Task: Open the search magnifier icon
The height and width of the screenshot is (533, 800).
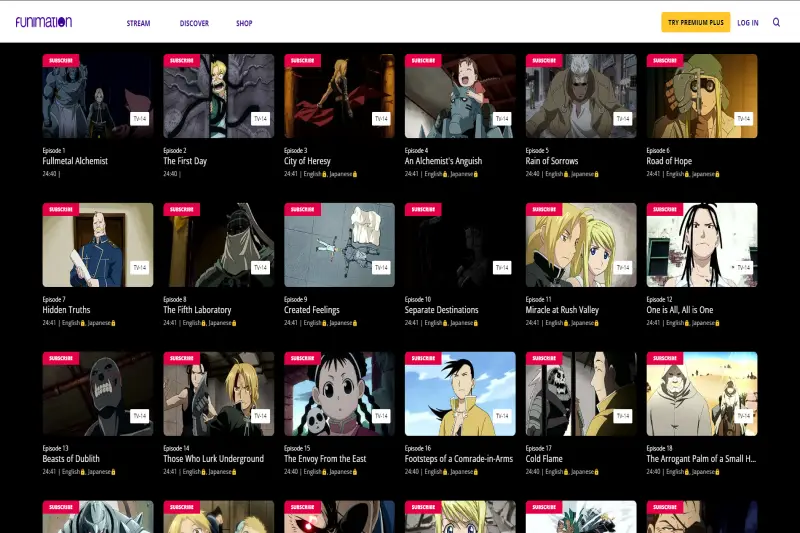Action: (776, 22)
